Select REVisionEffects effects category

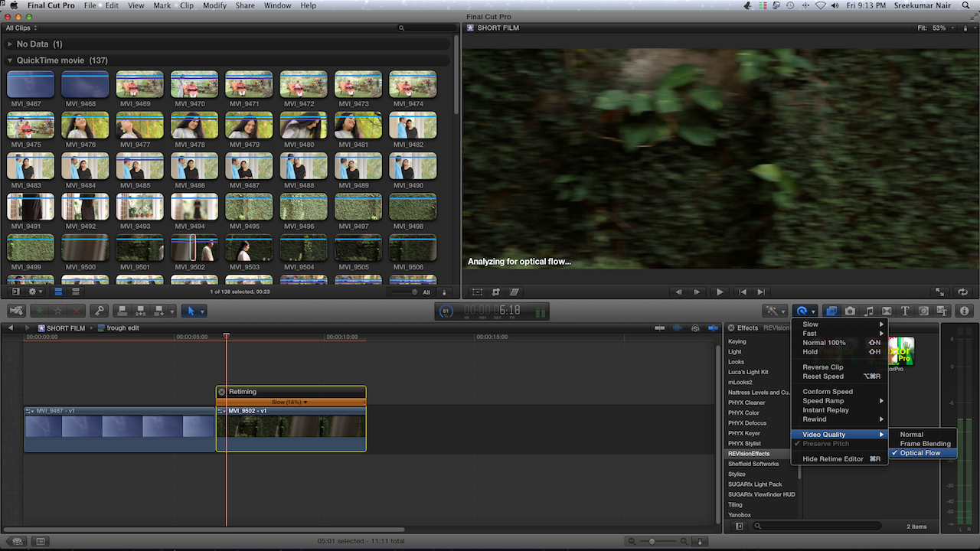(749, 454)
